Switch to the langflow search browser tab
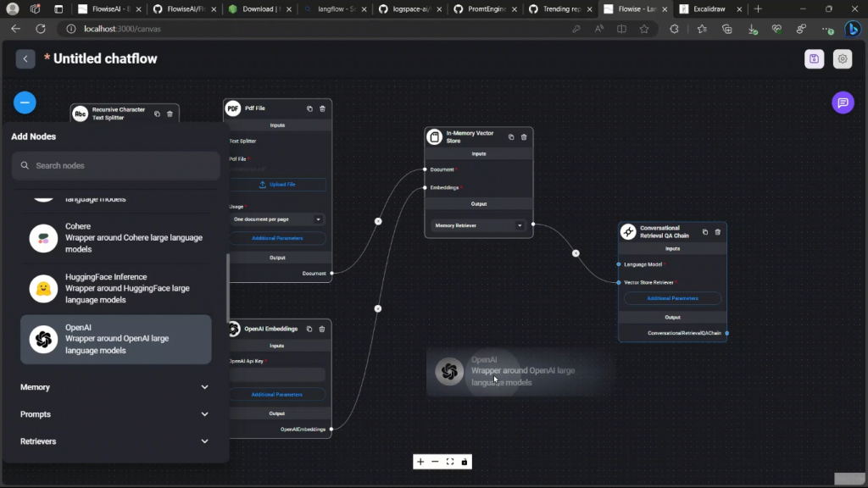This screenshot has width=868, height=488. pos(336,8)
